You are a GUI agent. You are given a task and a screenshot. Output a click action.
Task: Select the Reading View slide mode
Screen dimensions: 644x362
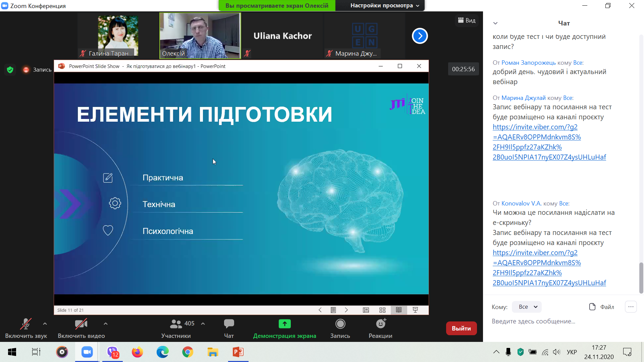click(x=399, y=310)
